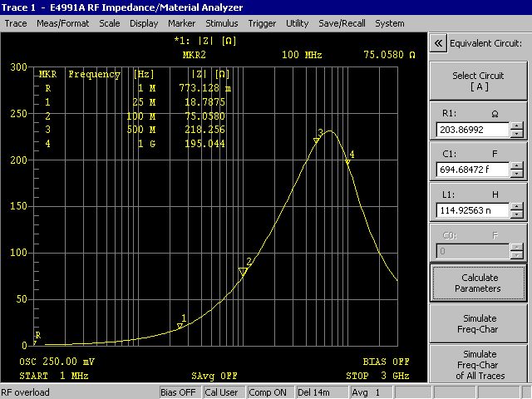Click the RF overload status message
The width and height of the screenshot is (532, 399).
coord(26,392)
